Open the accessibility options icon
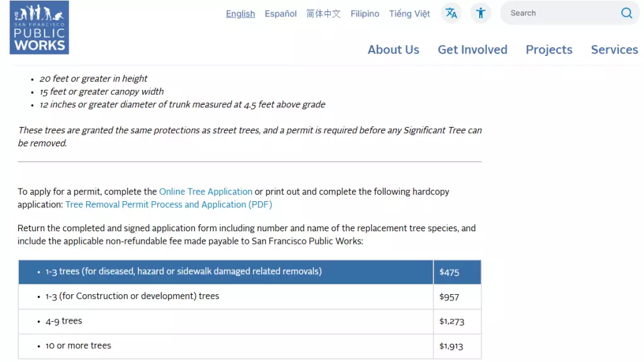This screenshot has width=644, height=362. (481, 13)
